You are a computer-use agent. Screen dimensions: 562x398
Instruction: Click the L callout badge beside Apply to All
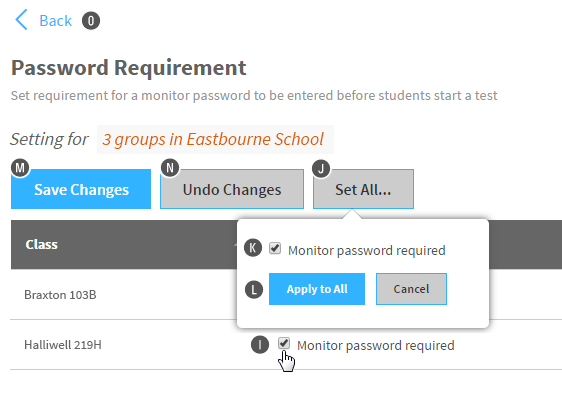coord(254,290)
